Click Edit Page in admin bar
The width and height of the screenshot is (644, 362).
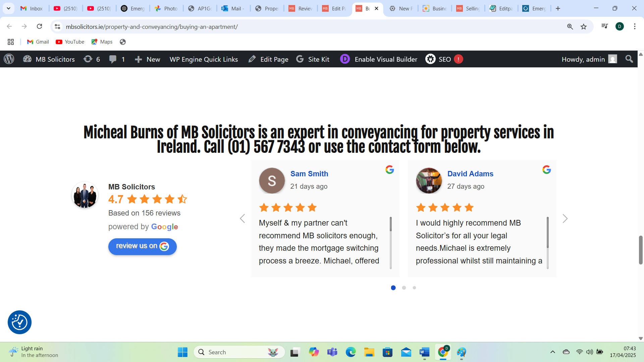point(268,59)
